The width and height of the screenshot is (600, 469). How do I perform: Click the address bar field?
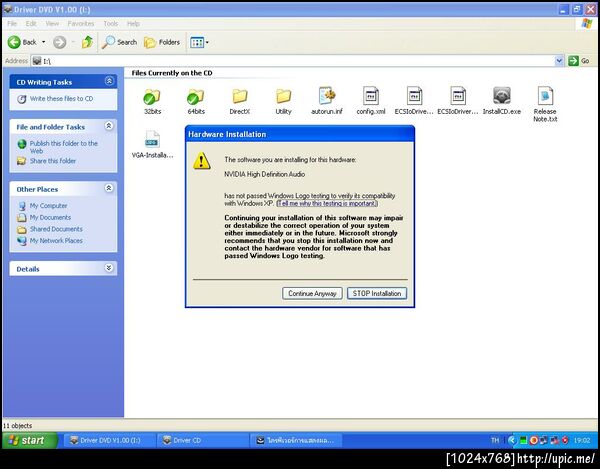pyautogui.click(x=293, y=60)
